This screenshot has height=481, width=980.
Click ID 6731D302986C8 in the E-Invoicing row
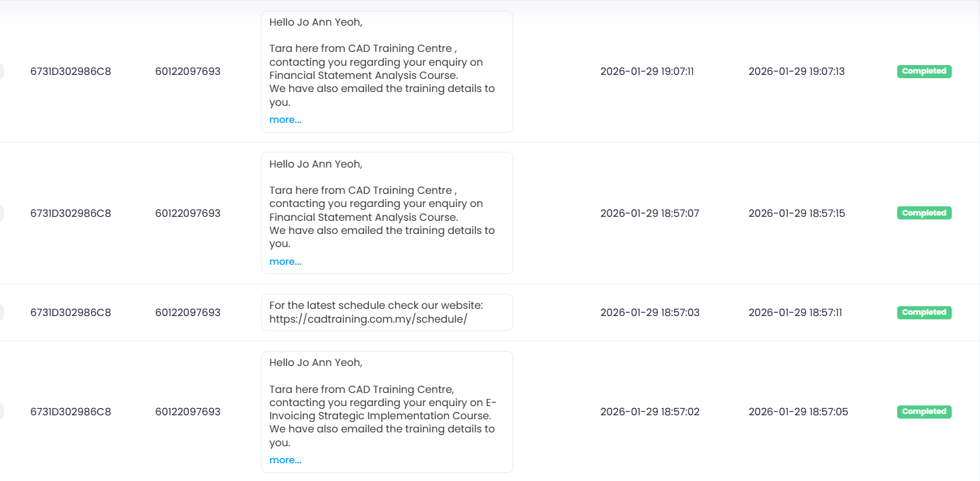point(71,412)
